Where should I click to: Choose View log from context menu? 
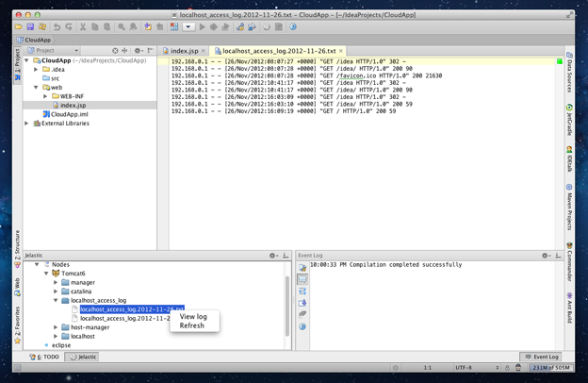coord(193,317)
